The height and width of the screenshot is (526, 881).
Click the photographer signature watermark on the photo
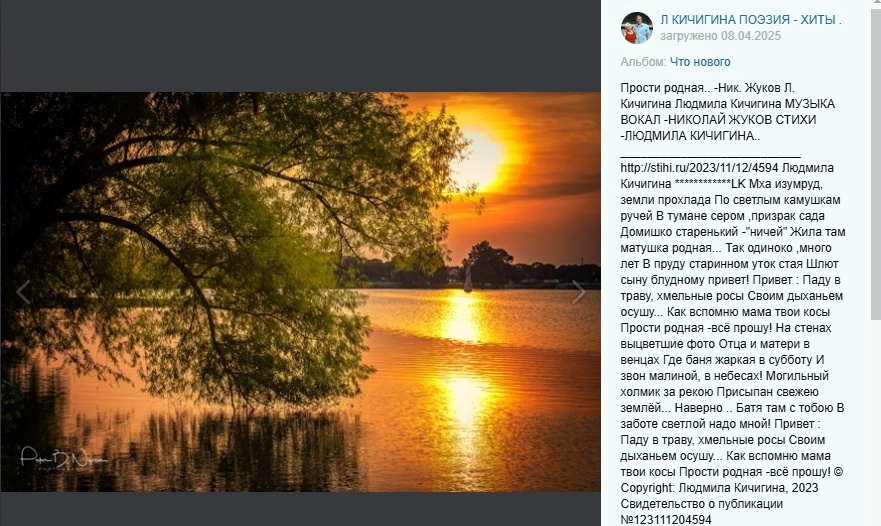click(x=63, y=458)
